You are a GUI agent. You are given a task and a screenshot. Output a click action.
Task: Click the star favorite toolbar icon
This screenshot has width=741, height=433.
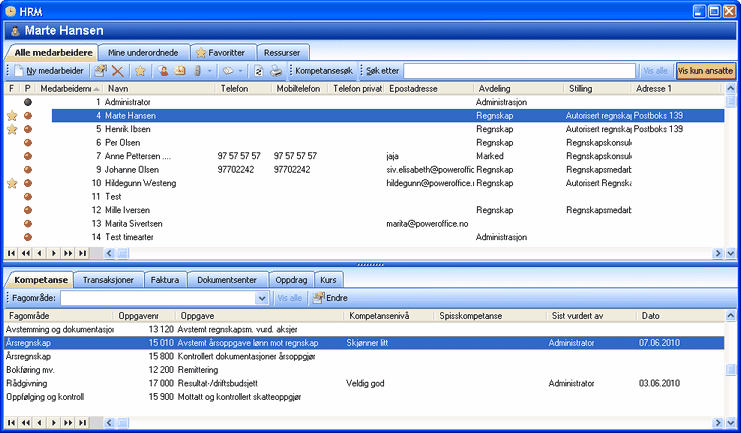point(140,71)
